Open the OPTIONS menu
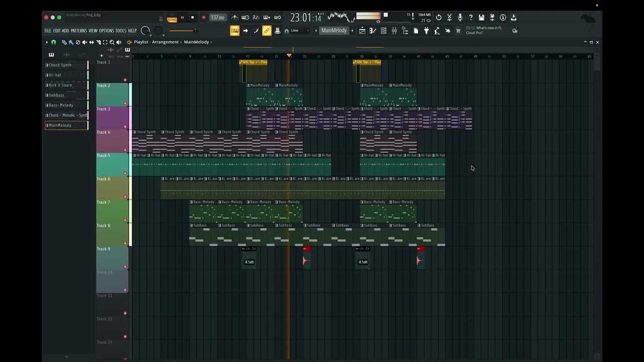Image resolution: width=644 pixels, height=362 pixels. (106, 31)
